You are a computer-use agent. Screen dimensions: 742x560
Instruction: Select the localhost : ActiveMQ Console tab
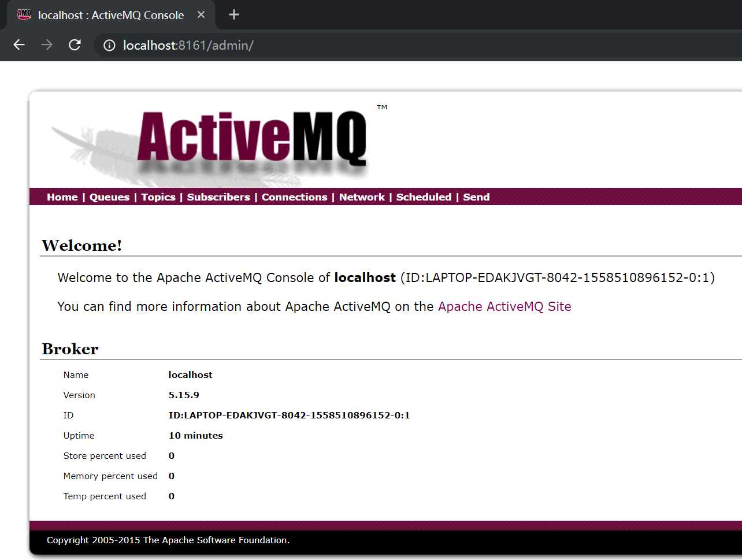pos(111,15)
